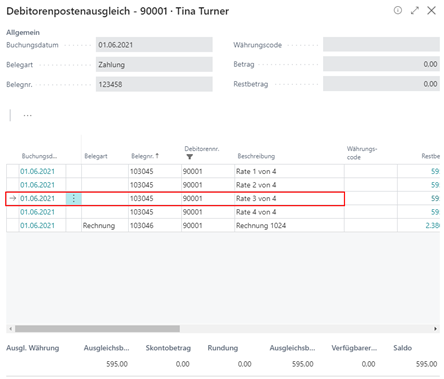This screenshot has width=444, height=379.
Task: Close the Debitorenpostenausgleich dialog
Action: coord(431,10)
